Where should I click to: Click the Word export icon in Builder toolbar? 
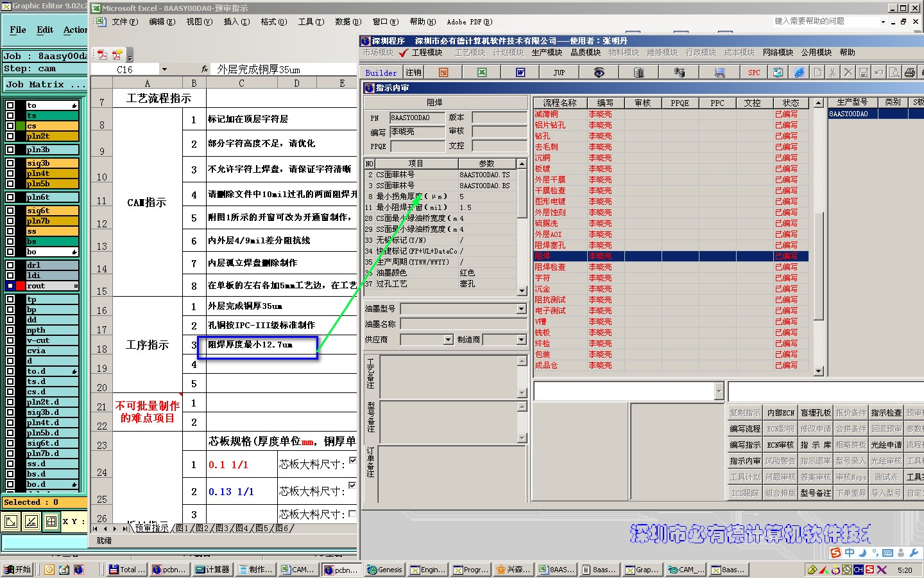point(520,73)
